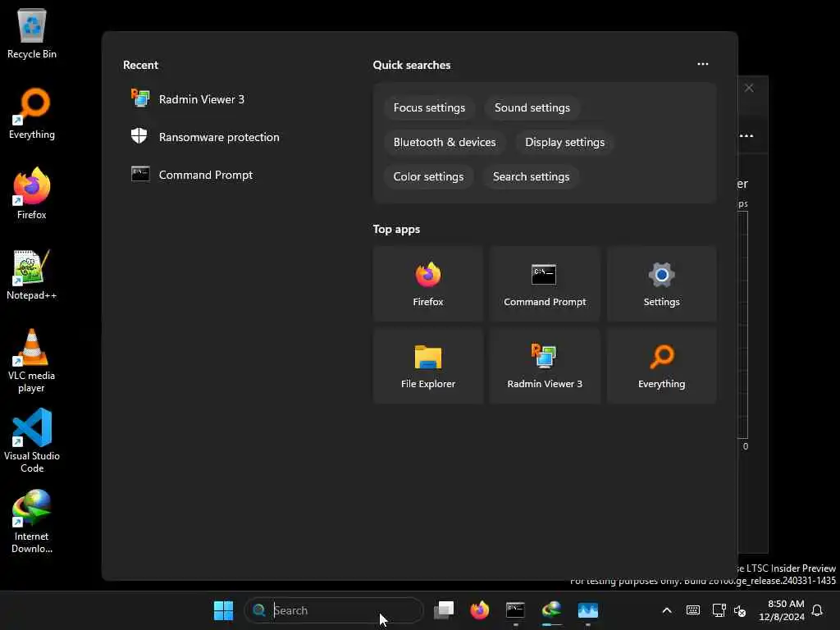Image resolution: width=840 pixels, height=630 pixels.
Task: Select Color settings quick search
Action: point(428,177)
